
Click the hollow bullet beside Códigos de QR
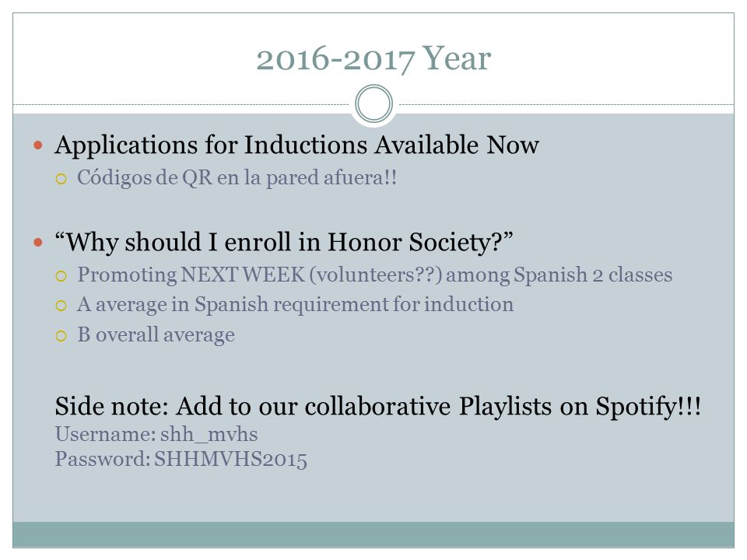tap(61, 179)
